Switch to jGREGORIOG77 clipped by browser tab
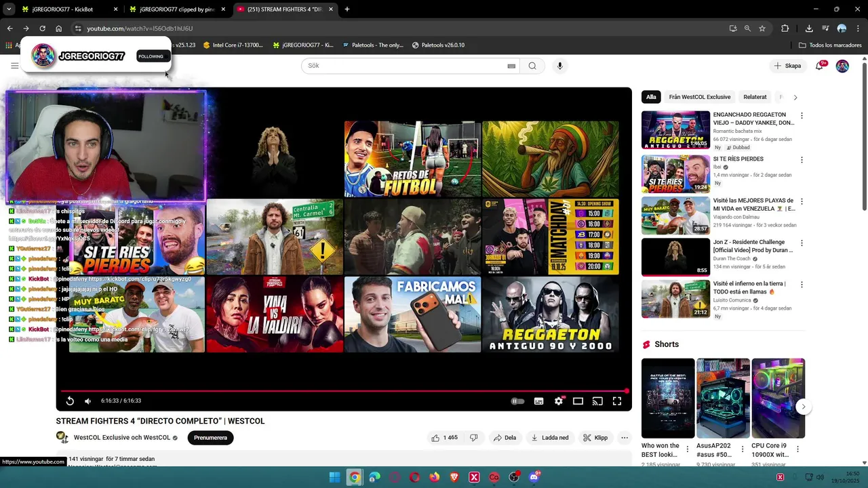Screen dimensions: 868x488 (177, 9)
